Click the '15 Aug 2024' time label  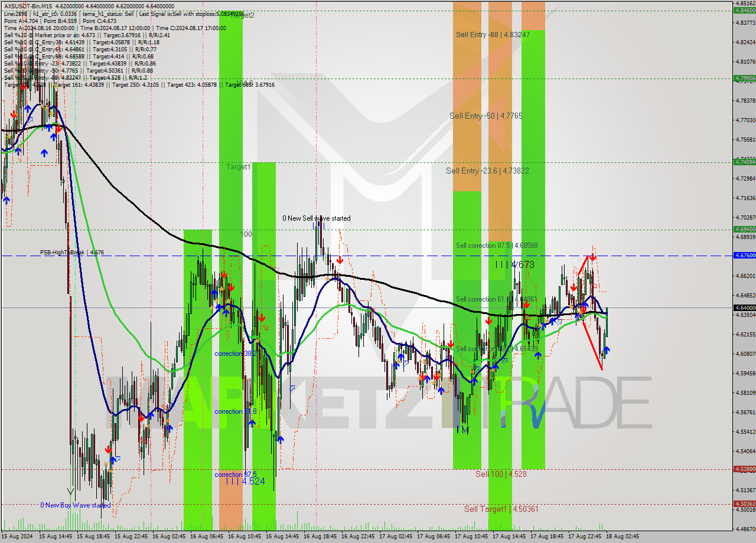pos(17,537)
